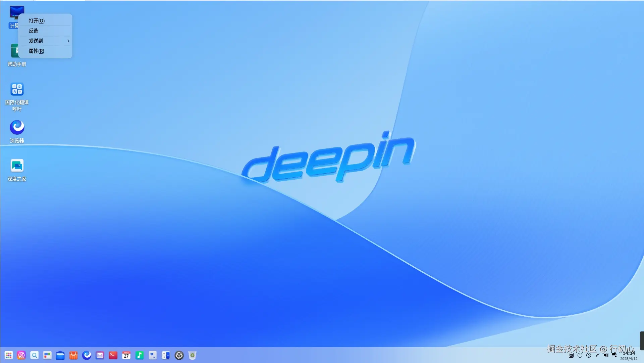The height and width of the screenshot is (363, 644).
Task: Open the quick switches panel in the tray
Action: [614, 355]
